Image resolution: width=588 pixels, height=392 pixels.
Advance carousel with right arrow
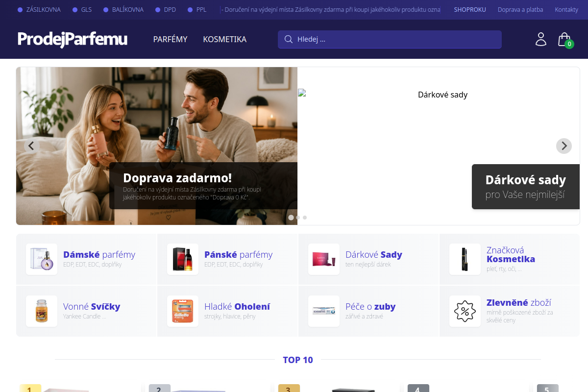point(564,146)
